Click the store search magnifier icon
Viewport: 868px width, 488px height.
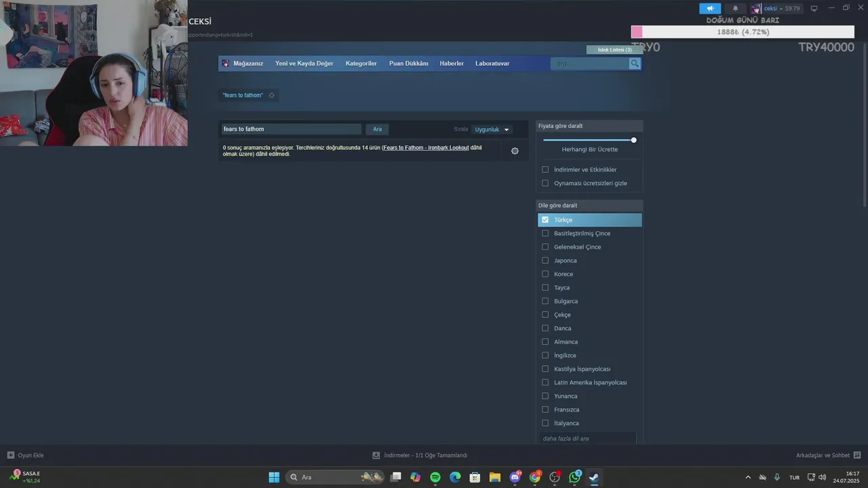pos(635,64)
